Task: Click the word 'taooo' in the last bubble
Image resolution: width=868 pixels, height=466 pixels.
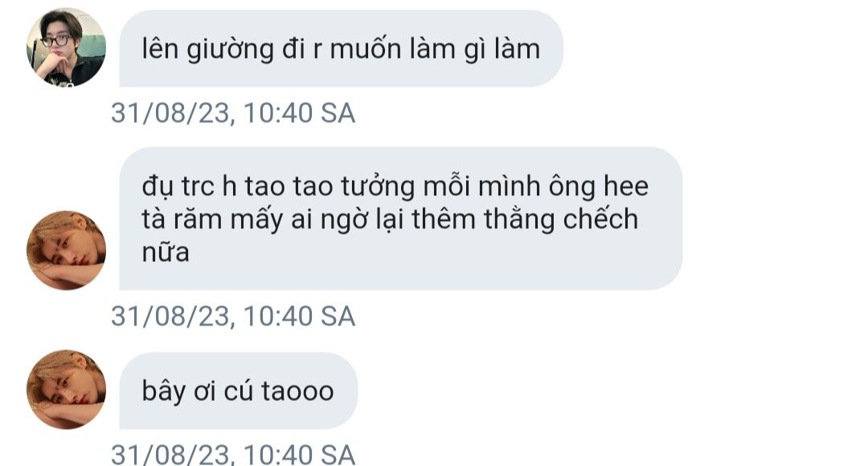Action: (x=297, y=391)
